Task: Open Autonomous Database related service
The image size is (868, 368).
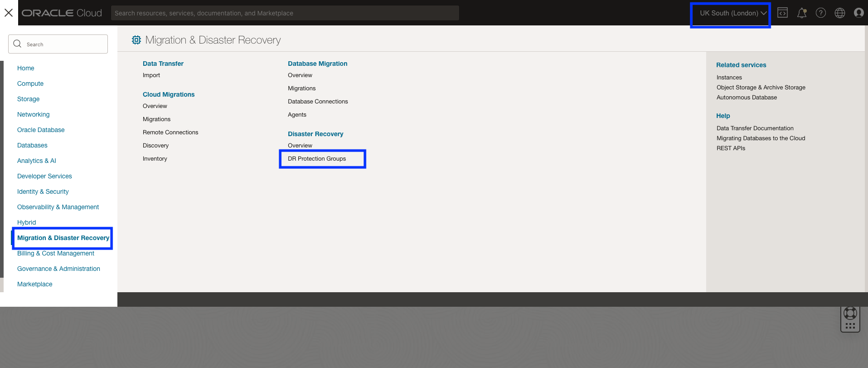Action: [x=747, y=98]
